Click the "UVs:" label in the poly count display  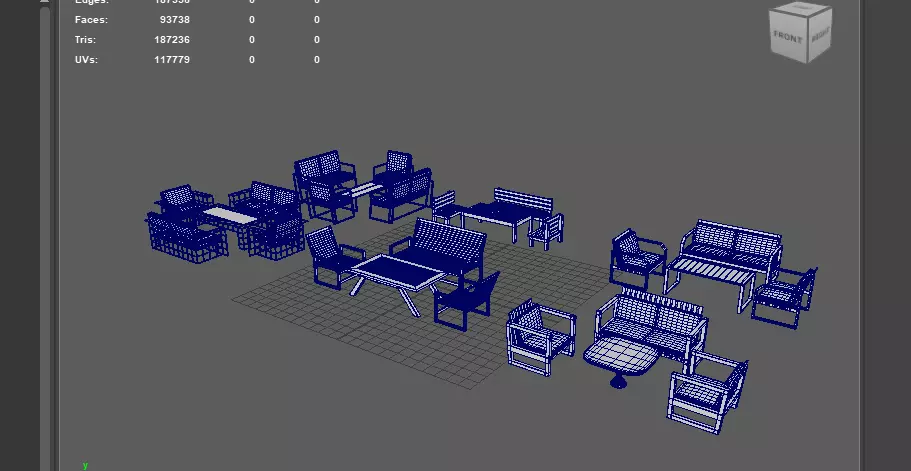coord(87,59)
